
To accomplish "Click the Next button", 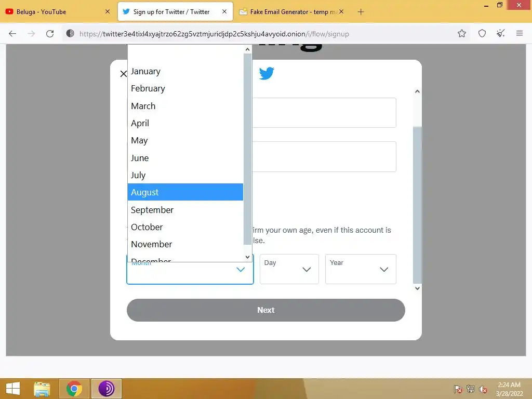I will tap(265, 310).
